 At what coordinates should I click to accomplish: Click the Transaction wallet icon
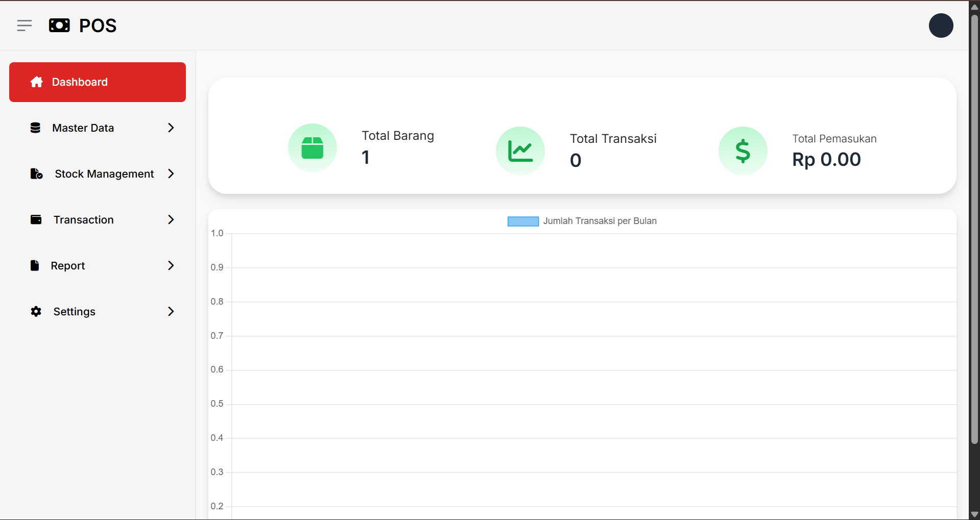pyautogui.click(x=36, y=220)
